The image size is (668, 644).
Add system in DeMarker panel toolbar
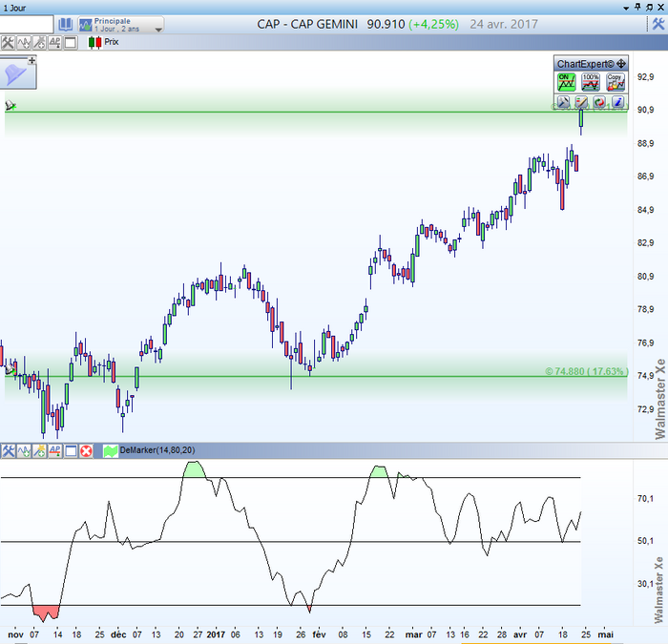pyautogui.click(x=40, y=451)
